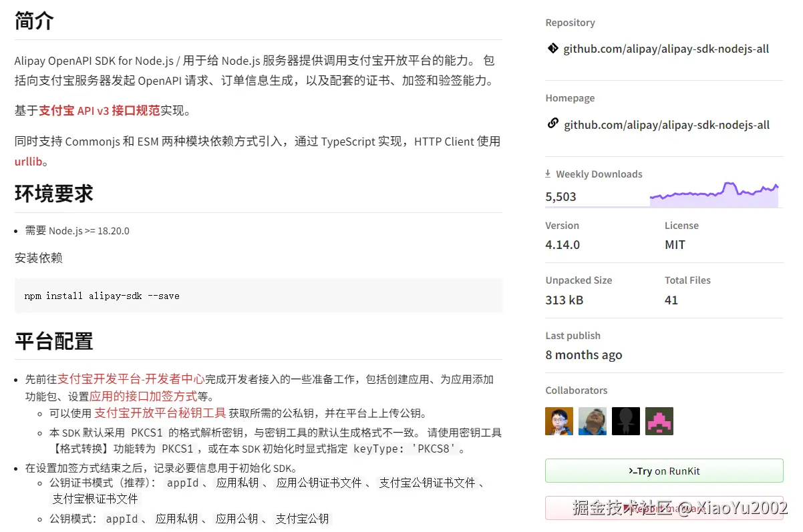The image size is (803, 532).
Task: Click the 应用公钥证书文件 inline code
Action: (x=319, y=483)
